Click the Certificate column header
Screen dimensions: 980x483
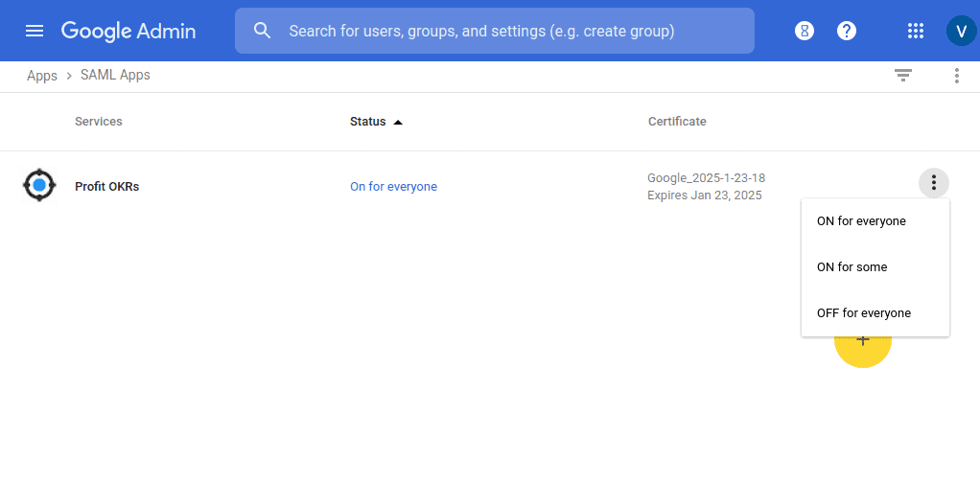coord(677,121)
